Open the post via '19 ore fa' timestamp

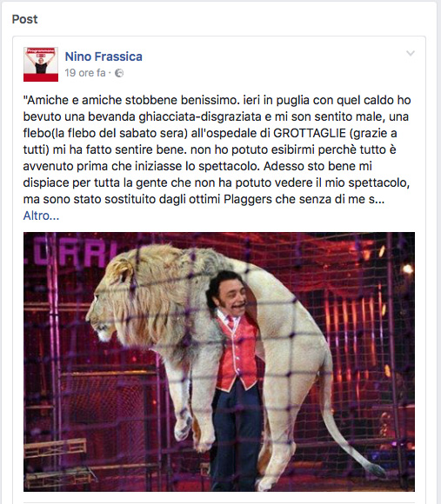85,73
